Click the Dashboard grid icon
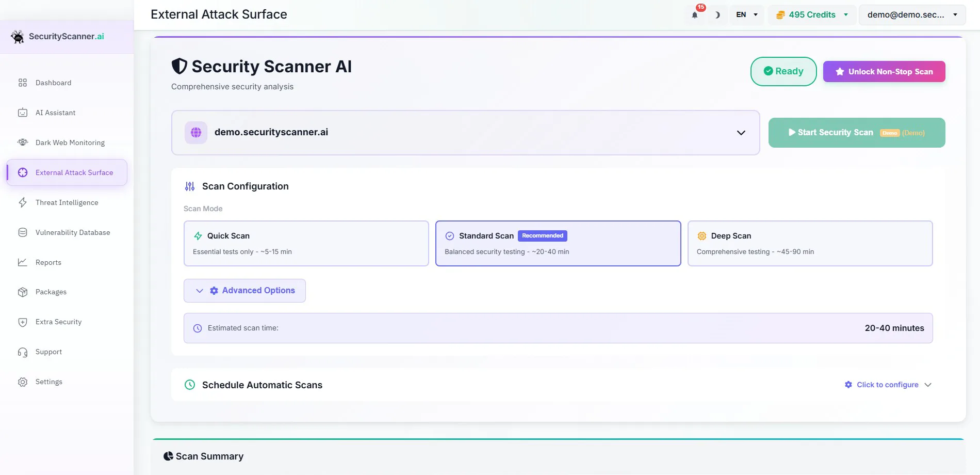The height and width of the screenshot is (475, 980). (x=23, y=83)
